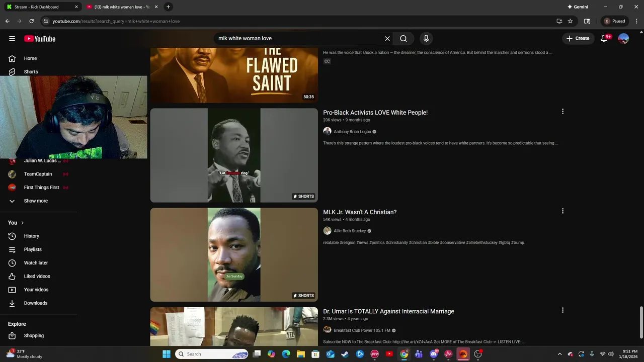Open the account avatar menu
This screenshot has width=644, height=362.
[x=623, y=39]
